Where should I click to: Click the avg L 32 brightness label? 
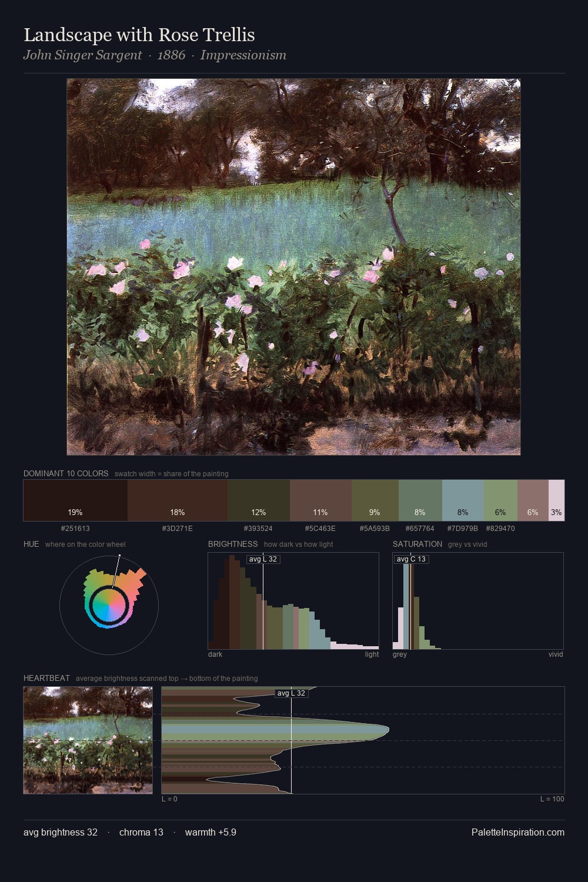[263, 559]
